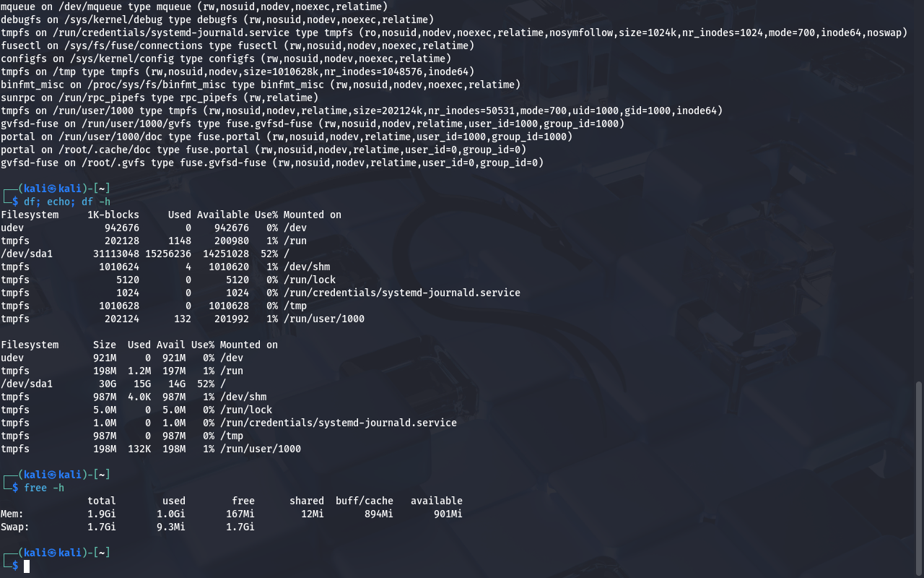Click the cursor block at the last prompt

(27, 566)
